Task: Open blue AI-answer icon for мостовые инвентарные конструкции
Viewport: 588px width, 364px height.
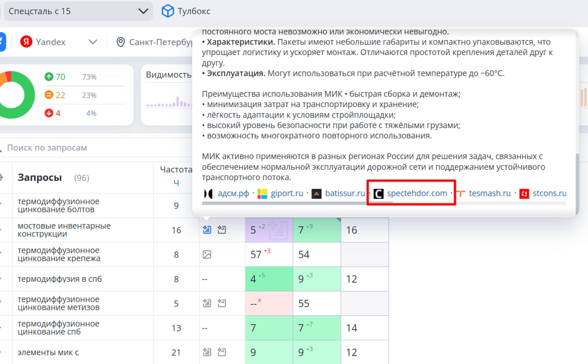Action: pyautogui.click(x=207, y=230)
